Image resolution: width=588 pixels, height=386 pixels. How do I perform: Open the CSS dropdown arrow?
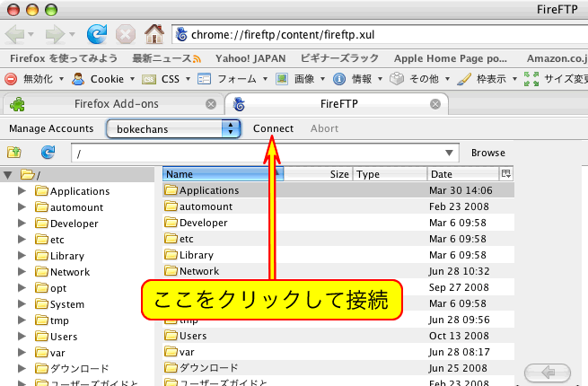point(189,79)
